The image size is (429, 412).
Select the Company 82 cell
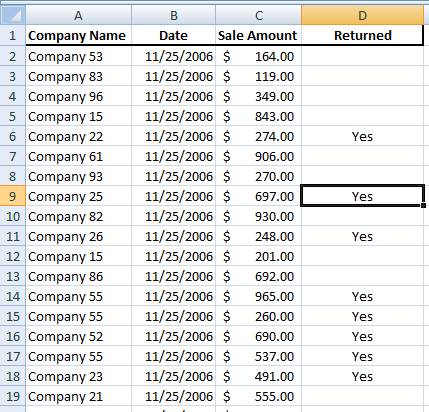(79, 216)
